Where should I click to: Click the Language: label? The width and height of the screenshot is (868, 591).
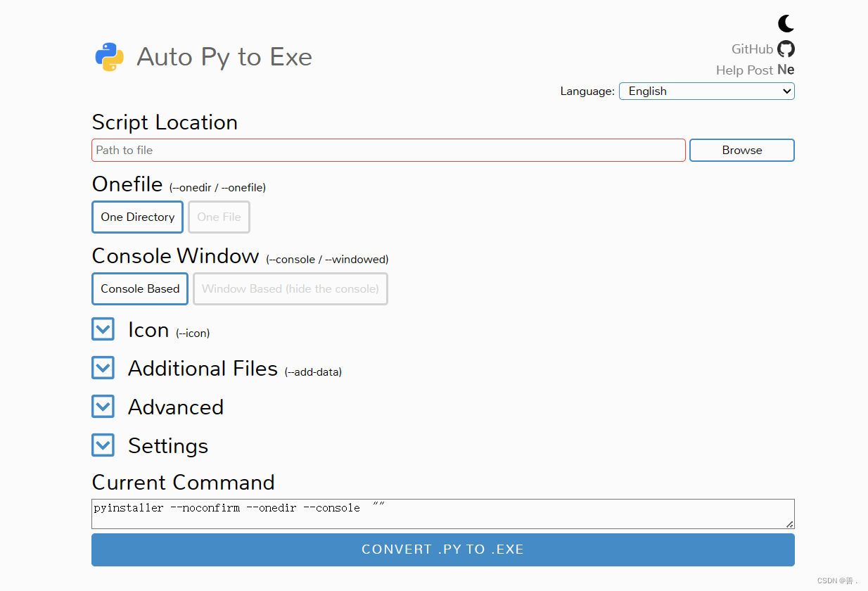pyautogui.click(x=587, y=91)
